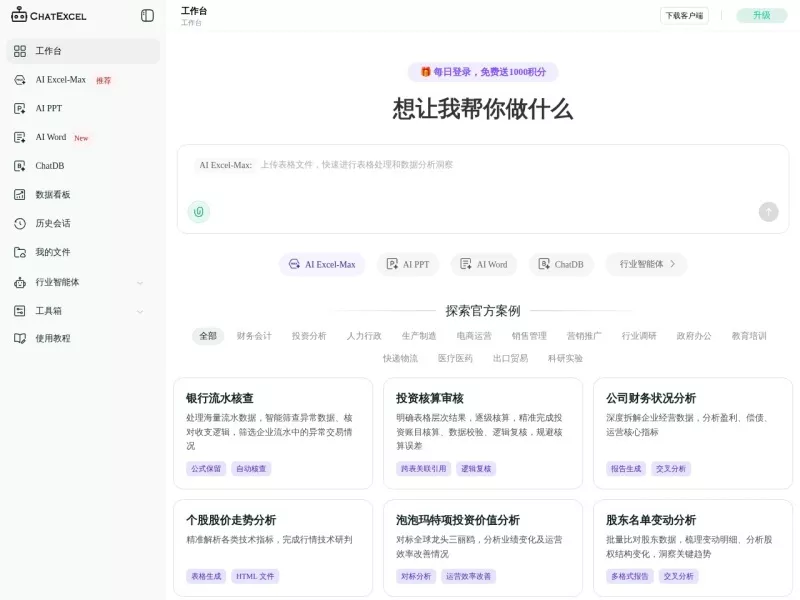This screenshot has width=800, height=600.
Task: Open the 投资核算审核 case card
Action: tap(483, 433)
